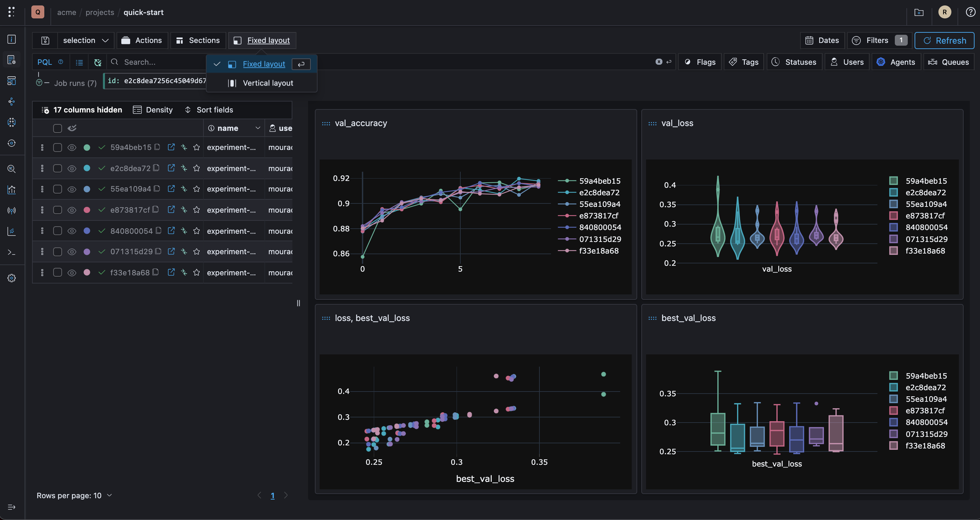The width and height of the screenshot is (980, 520).
Task: Click the query history clock icon
Action: click(x=98, y=62)
